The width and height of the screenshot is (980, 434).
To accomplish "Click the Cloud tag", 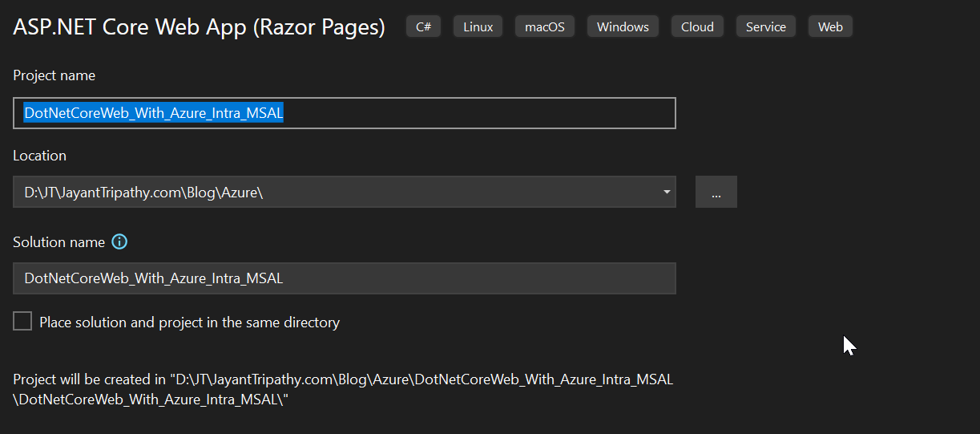I will pyautogui.click(x=697, y=26).
